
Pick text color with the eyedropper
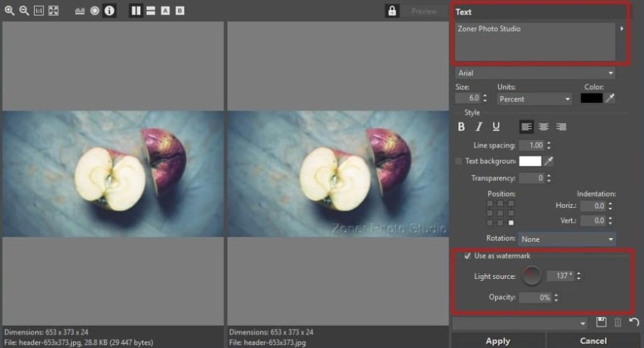pyautogui.click(x=609, y=99)
